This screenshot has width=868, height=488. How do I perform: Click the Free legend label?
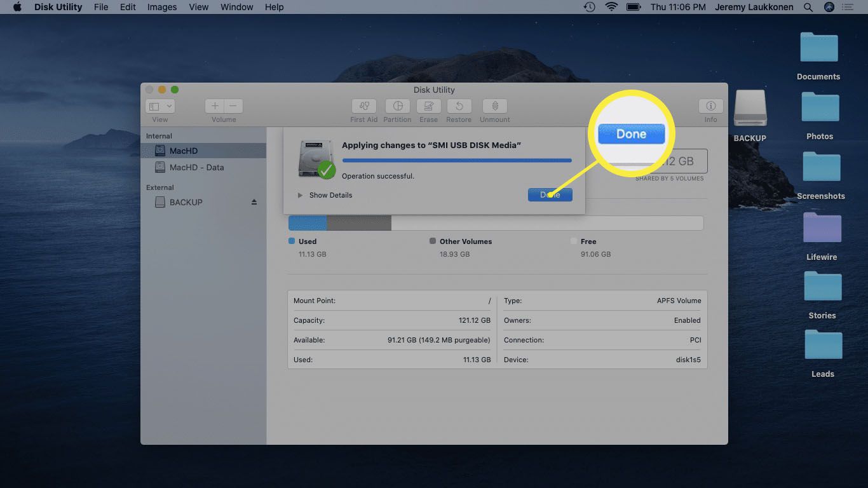pos(588,241)
